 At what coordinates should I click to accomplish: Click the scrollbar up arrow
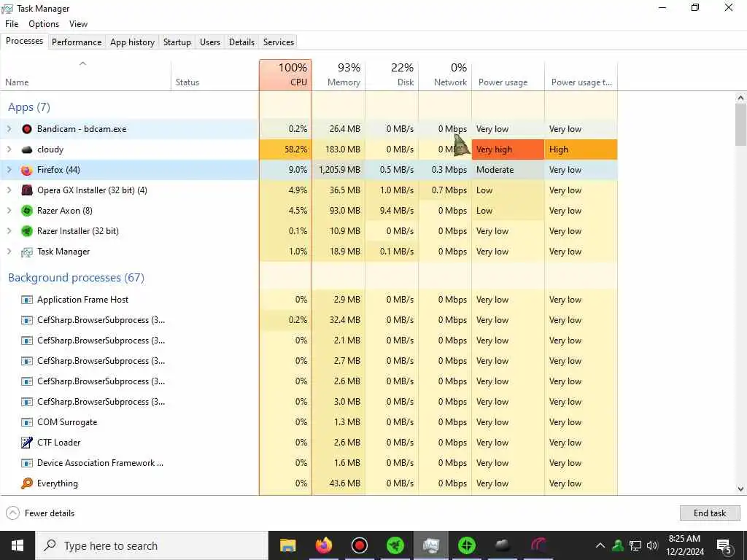pos(740,98)
